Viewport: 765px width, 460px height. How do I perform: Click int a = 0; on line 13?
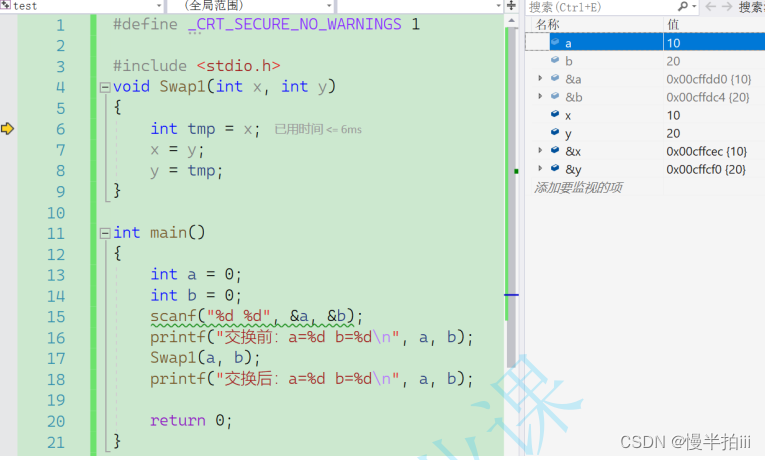click(x=196, y=275)
